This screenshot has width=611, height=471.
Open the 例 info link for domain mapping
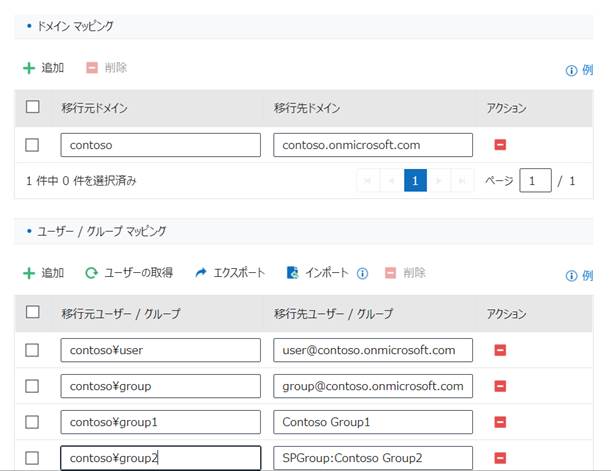(579, 71)
